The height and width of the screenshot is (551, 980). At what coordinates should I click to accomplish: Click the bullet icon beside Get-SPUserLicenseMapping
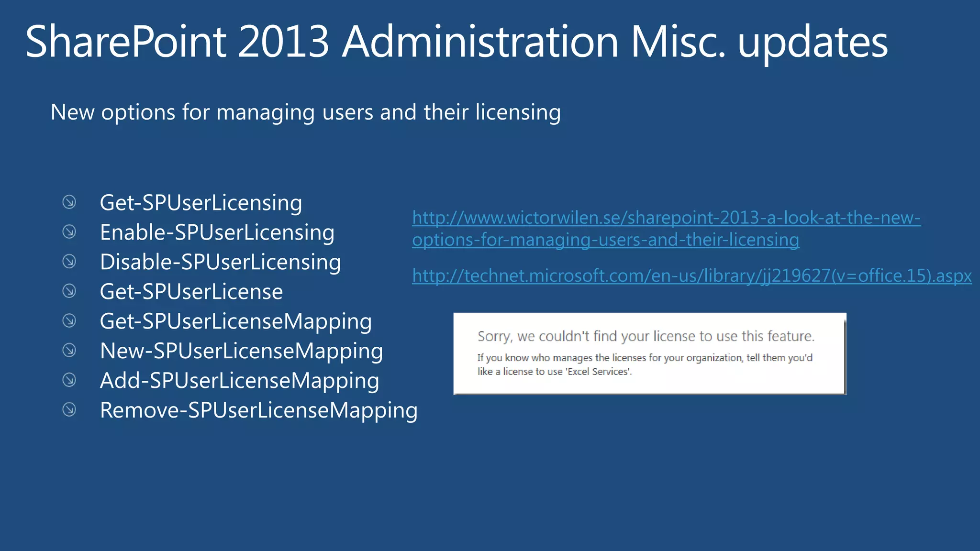(x=69, y=321)
